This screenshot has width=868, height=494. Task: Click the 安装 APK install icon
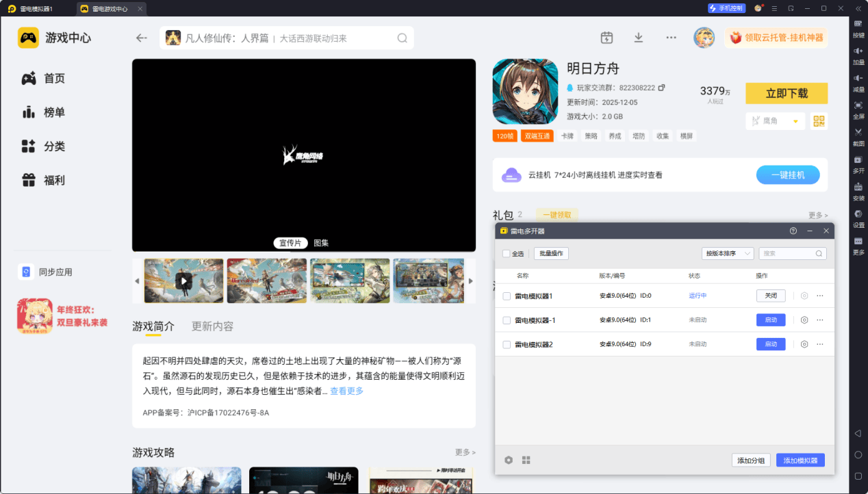[858, 187]
